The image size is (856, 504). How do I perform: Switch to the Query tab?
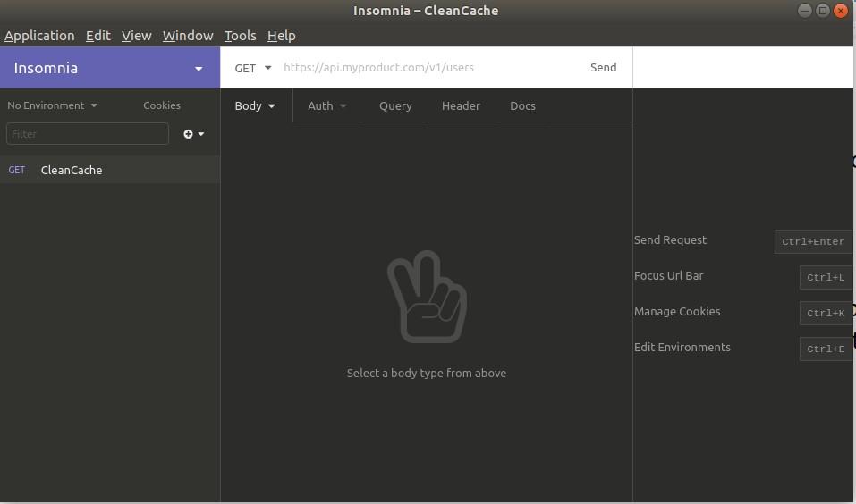pos(394,106)
